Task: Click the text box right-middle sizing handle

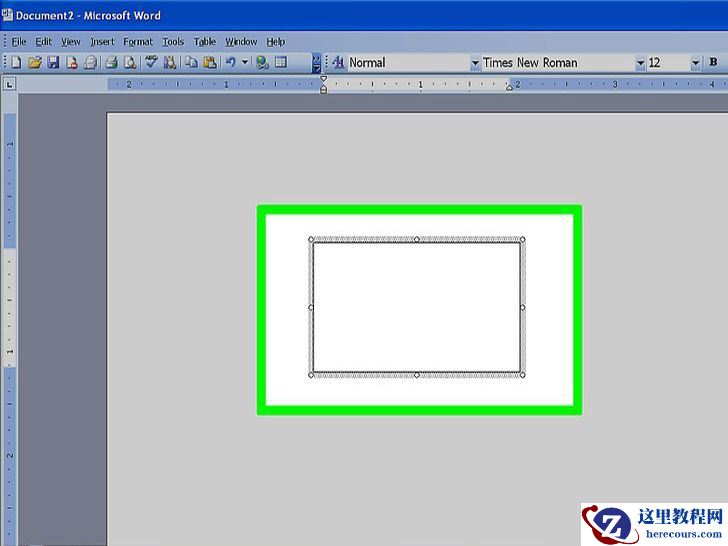Action: pyautogui.click(x=522, y=307)
